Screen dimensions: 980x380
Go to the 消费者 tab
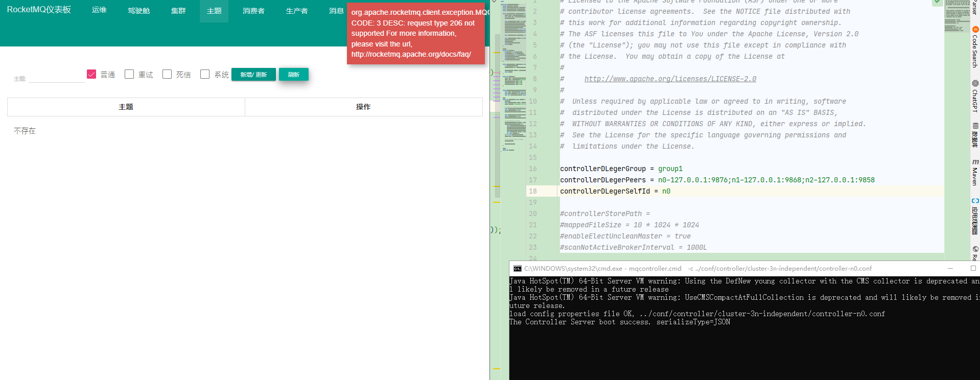pyautogui.click(x=253, y=11)
